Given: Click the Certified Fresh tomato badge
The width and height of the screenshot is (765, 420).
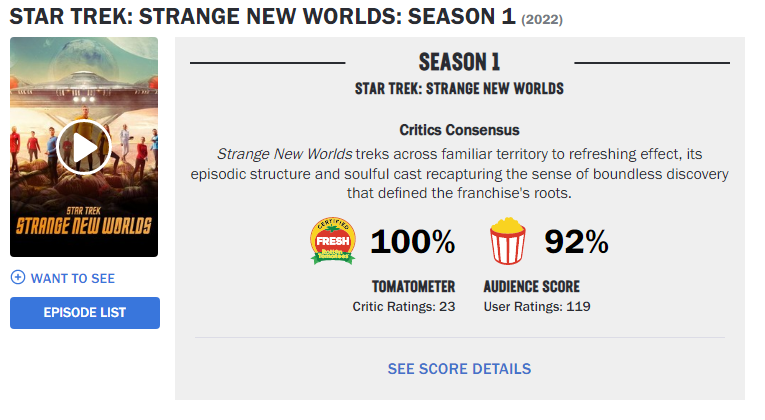Looking at the screenshot, I should [x=333, y=241].
